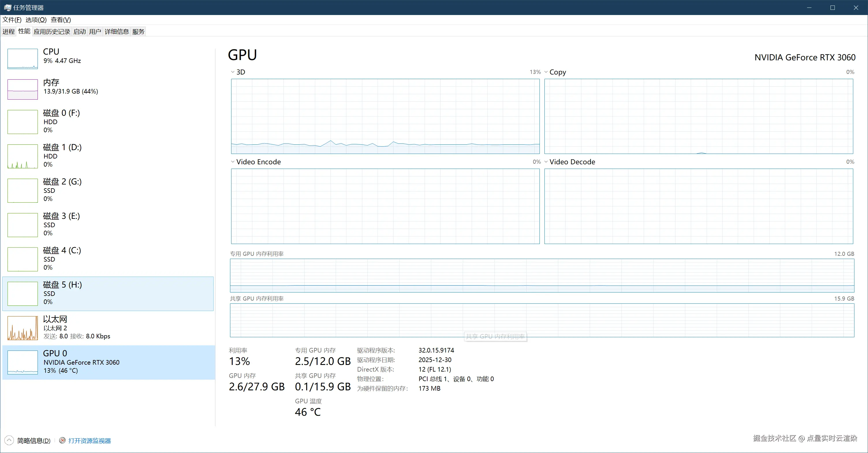Viewport: 868px width, 453px height.
Task: Select 磁盘 0 (F:) HDD entry
Action: point(61,113)
